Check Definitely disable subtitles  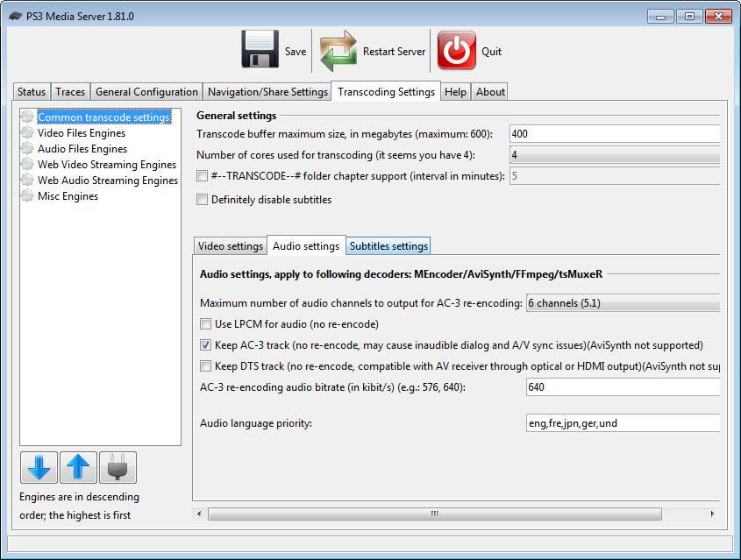(203, 200)
